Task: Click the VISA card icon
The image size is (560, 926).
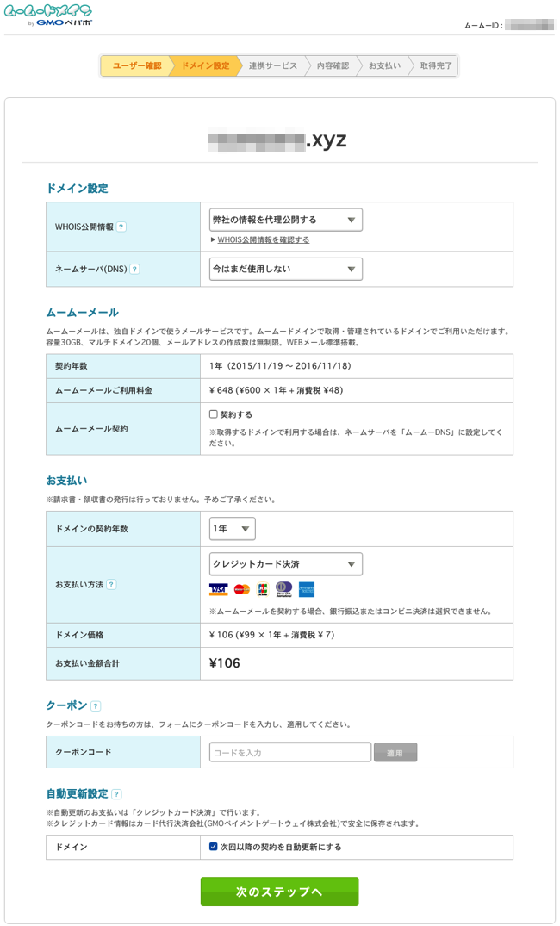Action: [x=218, y=590]
